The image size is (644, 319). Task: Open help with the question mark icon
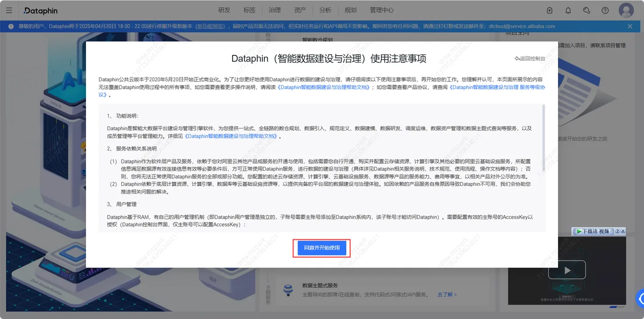pyautogui.click(x=605, y=11)
